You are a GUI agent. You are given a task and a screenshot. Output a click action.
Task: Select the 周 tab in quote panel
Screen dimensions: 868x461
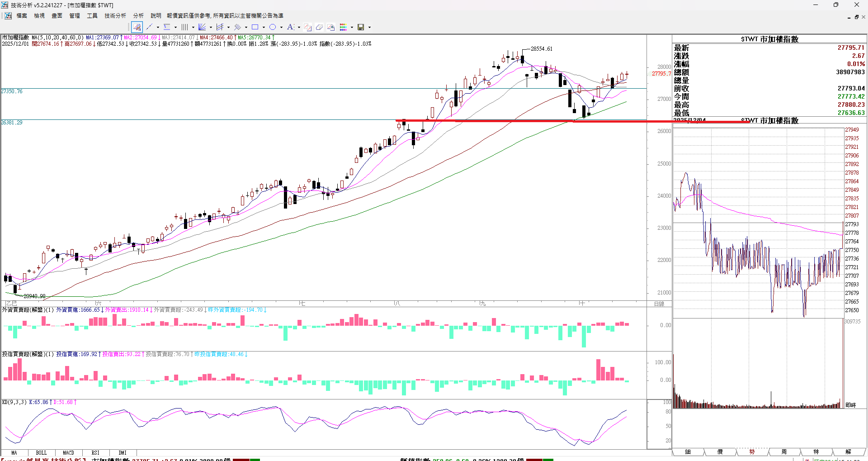(x=784, y=451)
